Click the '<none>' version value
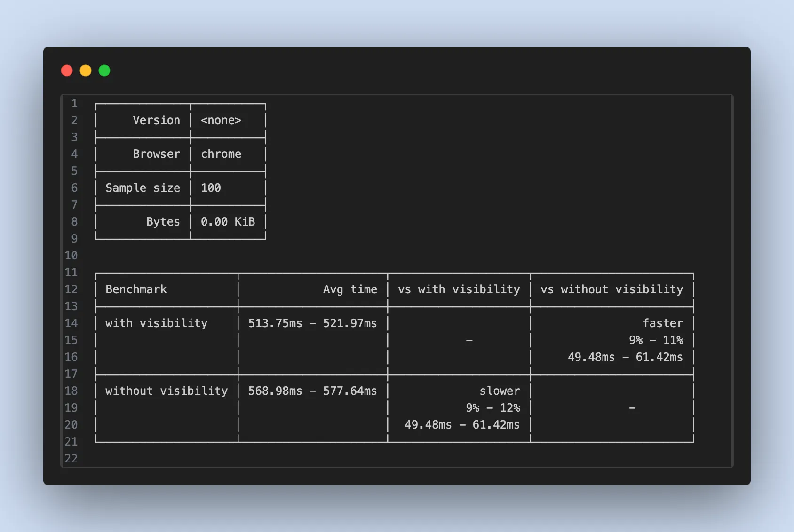The image size is (794, 532). pyautogui.click(x=221, y=120)
